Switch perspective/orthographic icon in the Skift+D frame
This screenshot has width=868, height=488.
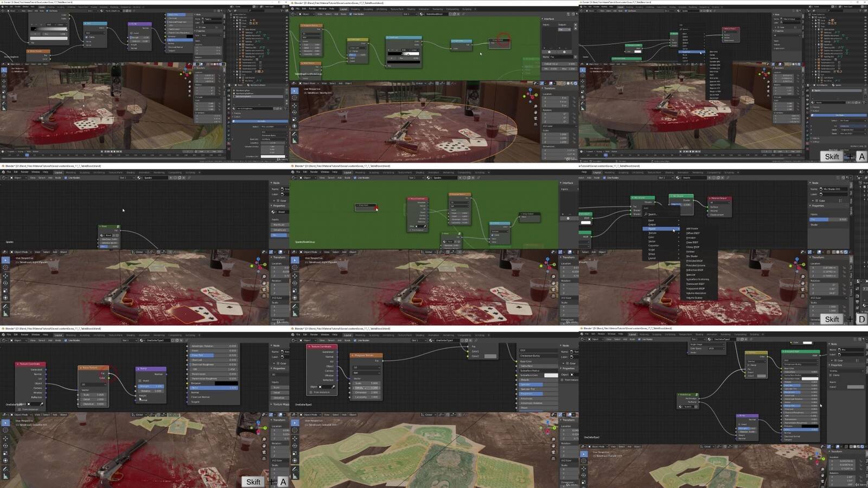pyautogui.click(x=802, y=296)
